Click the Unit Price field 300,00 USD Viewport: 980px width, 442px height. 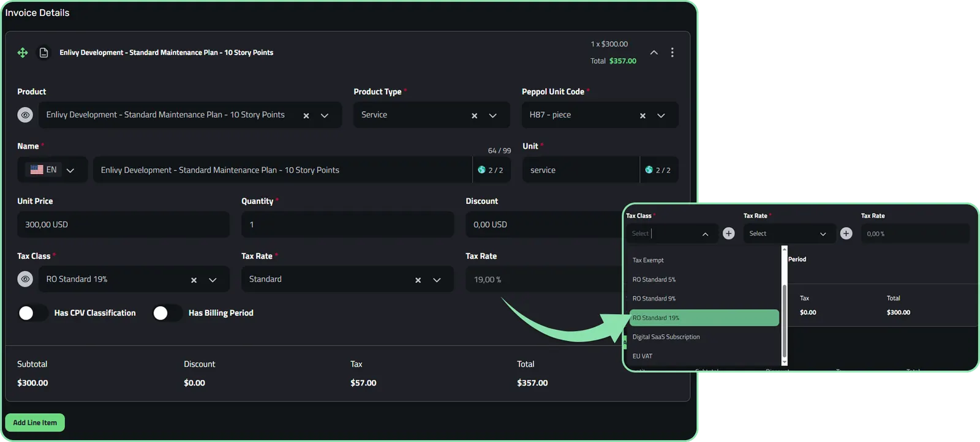[x=123, y=225]
